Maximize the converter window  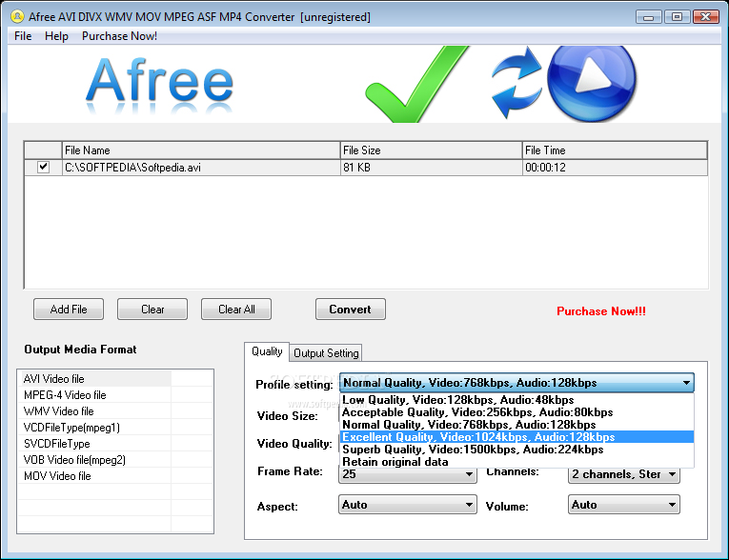pos(677,17)
